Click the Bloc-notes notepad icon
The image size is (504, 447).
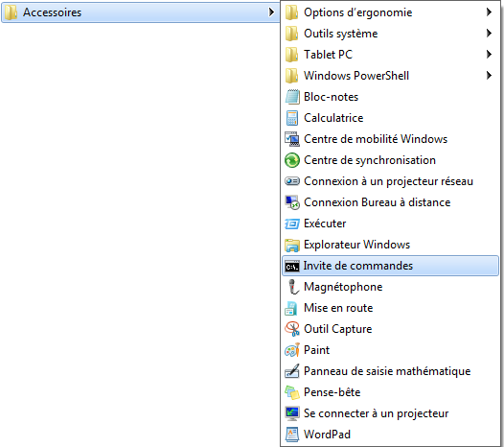click(x=292, y=97)
